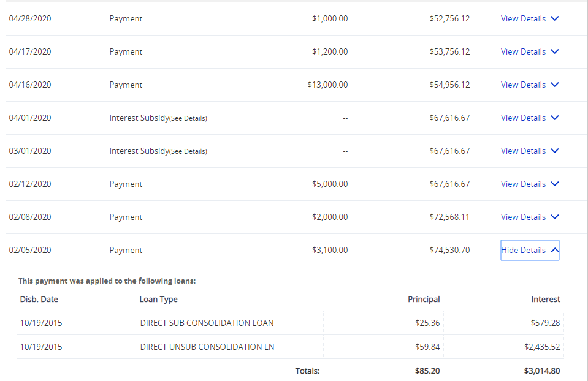This screenshot has height=381, width=588.
Task: Click chevron for 03/01/2020 Interest Subsidy
Action: coord(555,151)
